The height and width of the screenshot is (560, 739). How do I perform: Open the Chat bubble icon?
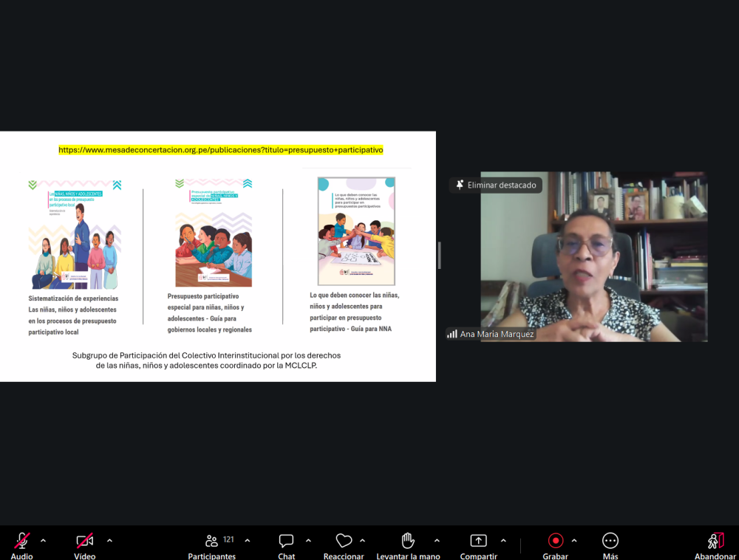pyautogui.click(x=286, y=541)
